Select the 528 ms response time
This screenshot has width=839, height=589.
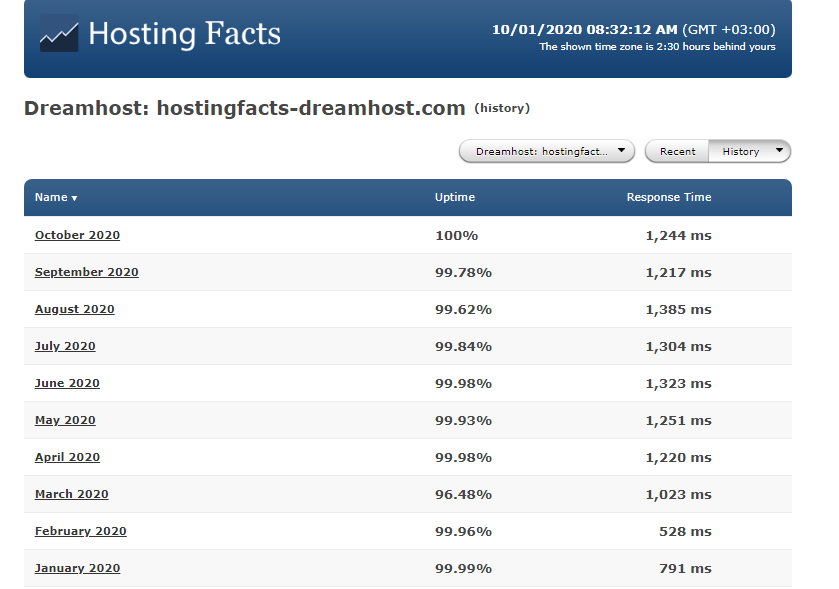[x=685, y=531]
